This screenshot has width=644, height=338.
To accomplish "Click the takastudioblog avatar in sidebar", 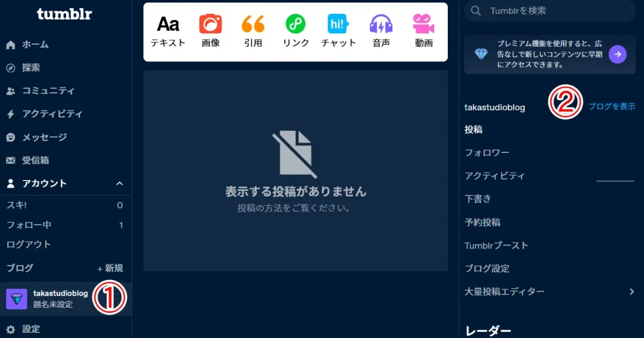I will point(16,299).
